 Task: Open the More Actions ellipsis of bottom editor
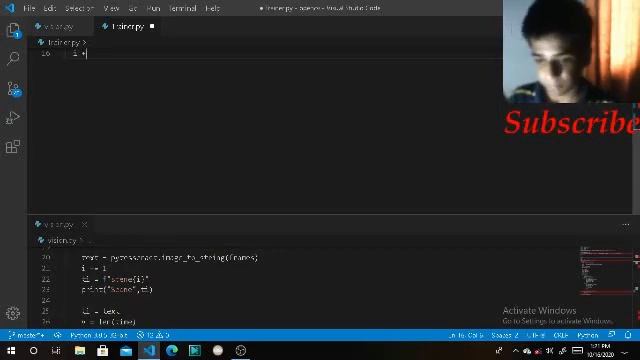pyautogui.click(x=626, y=224)
